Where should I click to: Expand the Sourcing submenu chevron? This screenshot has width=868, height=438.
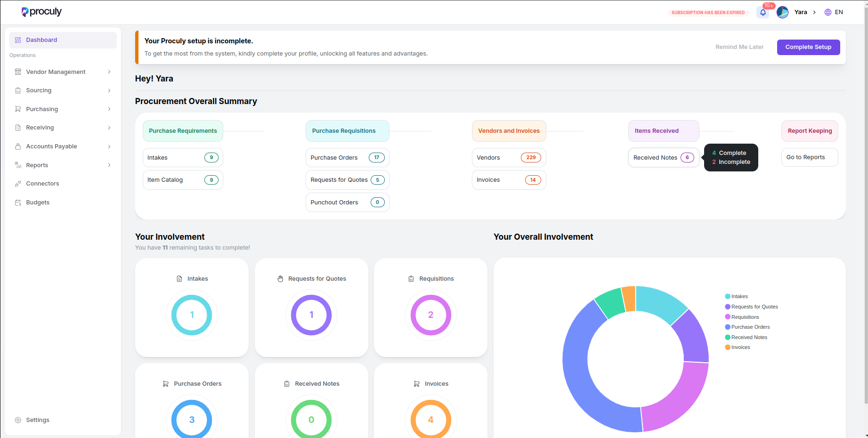pos(109,90)
